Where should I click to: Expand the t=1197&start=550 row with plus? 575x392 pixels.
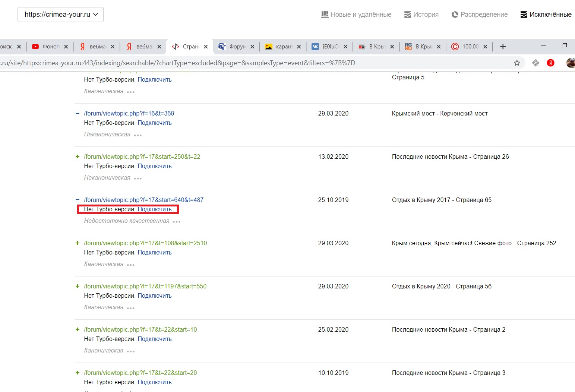point(78,286)
